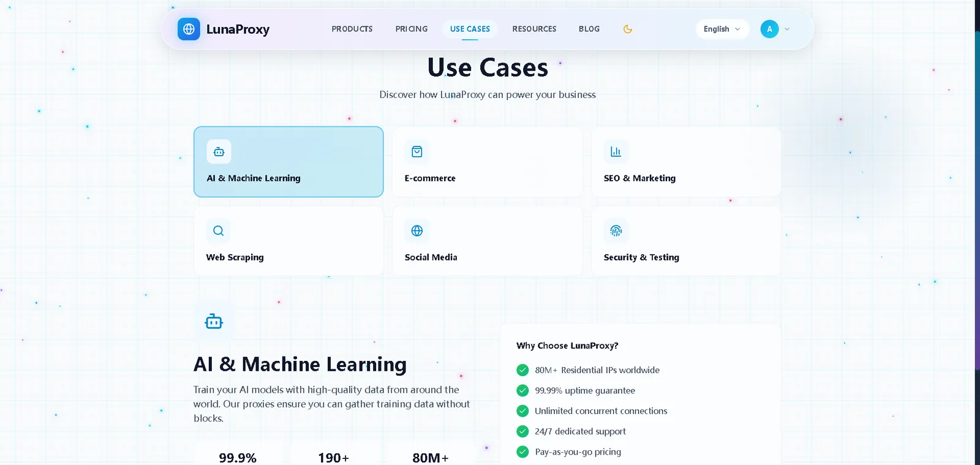Click the check icon beside Unlimited concurrent connections
This screenshot has width=980, height=465.
pyautogui.click(x=522, y=411)
